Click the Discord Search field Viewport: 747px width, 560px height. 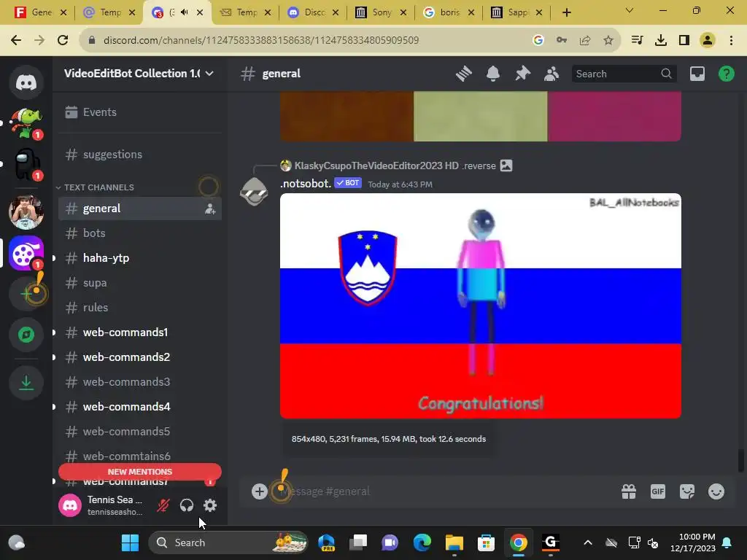tap(624, 74)
